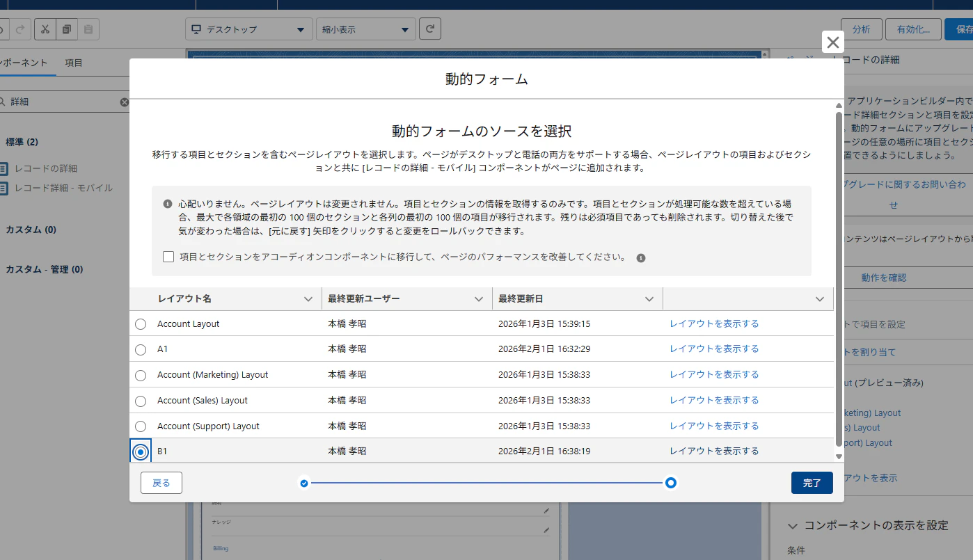Screen dimensions: 973x560
Task: Select the Account Layout radio button
Action: point(141,324)
